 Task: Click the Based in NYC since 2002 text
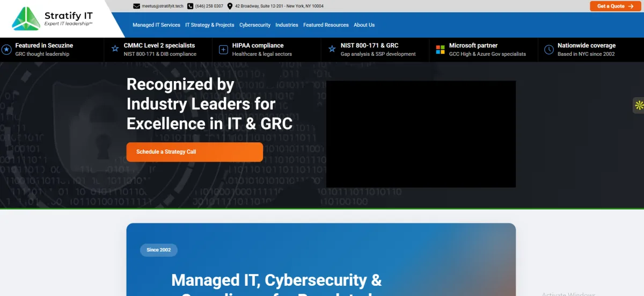(586, 54)
